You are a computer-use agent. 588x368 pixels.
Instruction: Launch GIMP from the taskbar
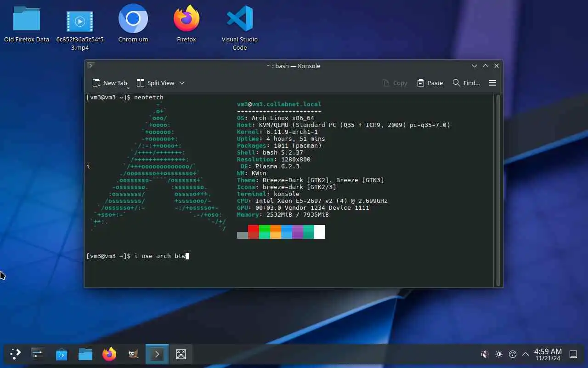133,354
